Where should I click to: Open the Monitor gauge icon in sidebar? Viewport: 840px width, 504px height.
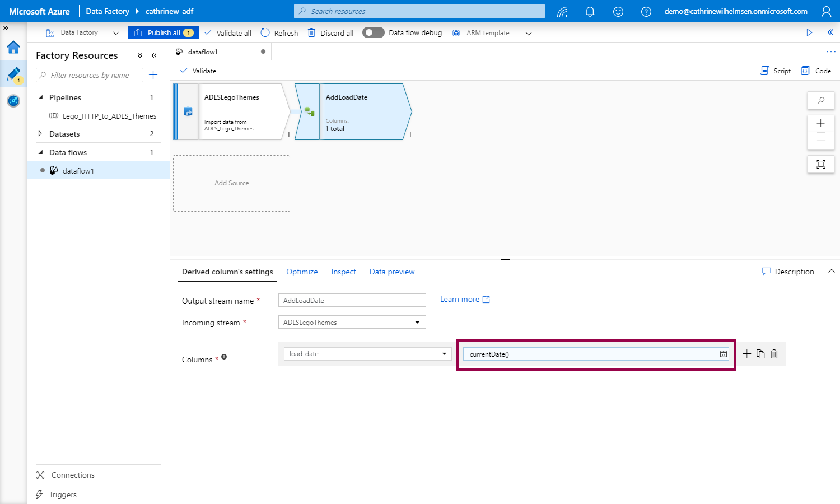tap(13, 101)
